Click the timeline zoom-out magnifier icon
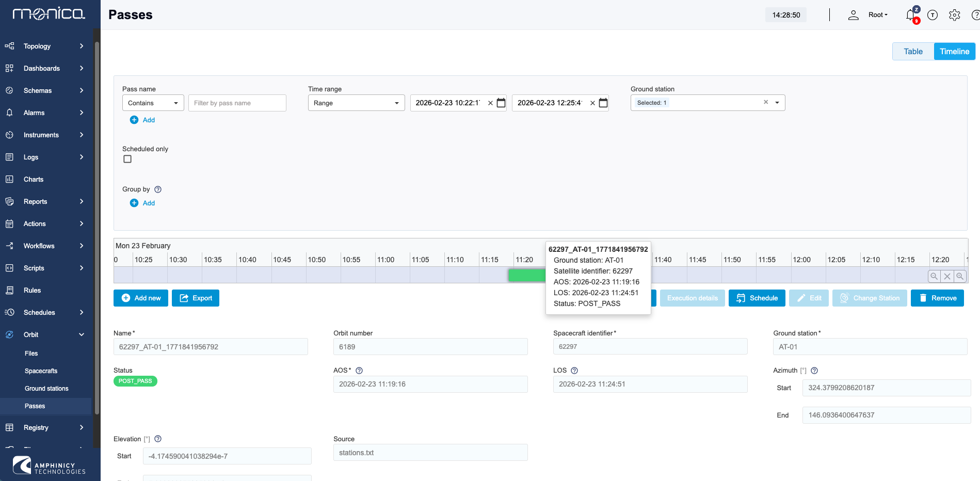The image size is (980, 481). (x=934, y=276)
